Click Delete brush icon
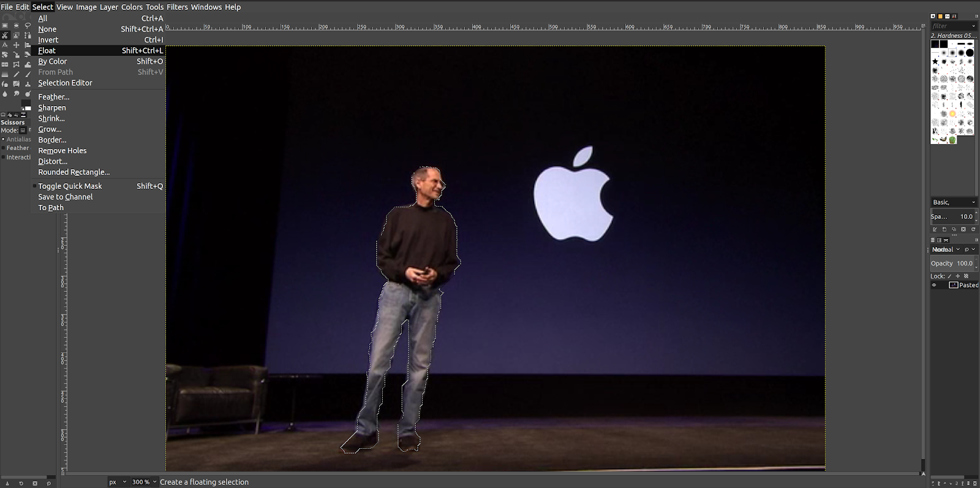This screenshot has width=980, height=488. click(x=963, y=229)
